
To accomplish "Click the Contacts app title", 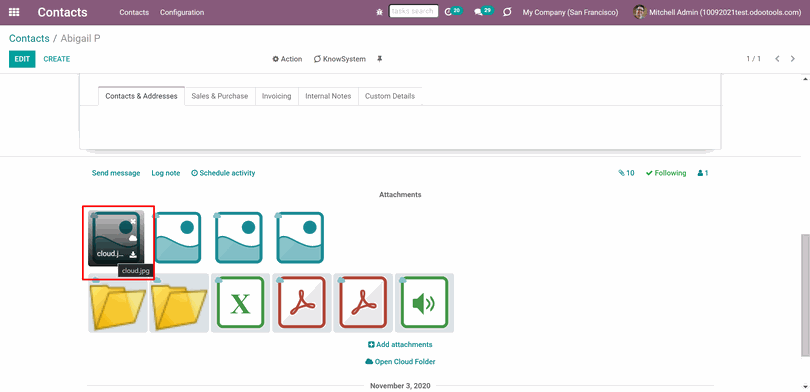I will tap(63, 12).
